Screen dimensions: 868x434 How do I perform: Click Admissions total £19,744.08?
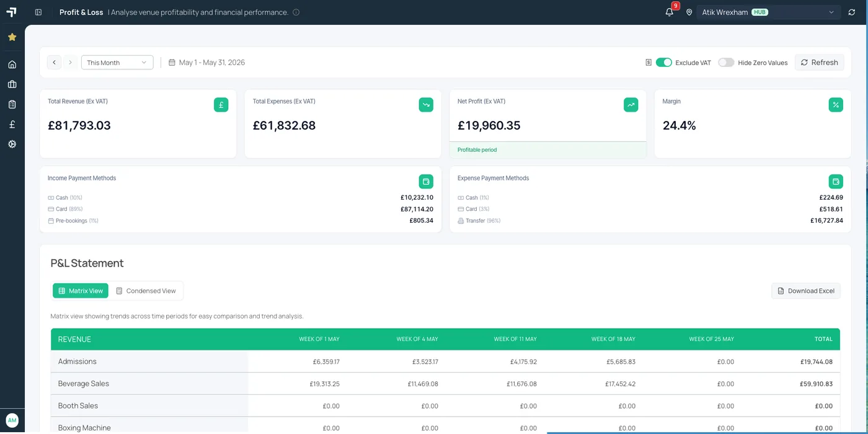click(x=817, y=361)
